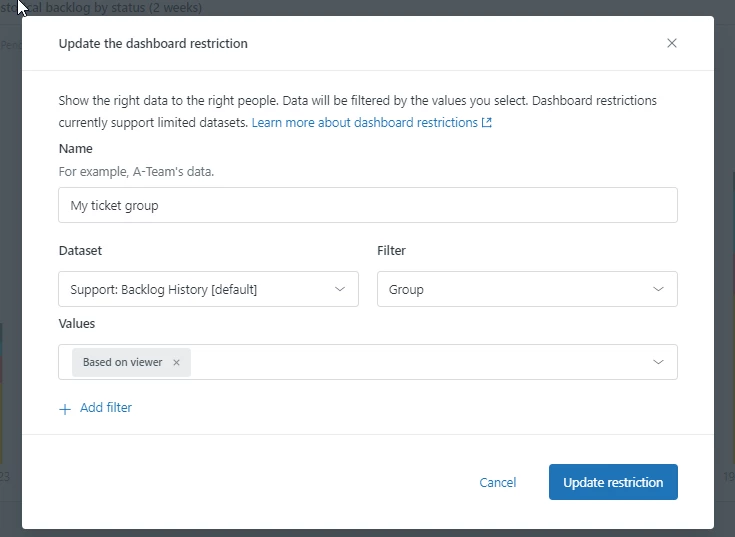Click the "Dataset" field label
This screenshot has width=735, height=537.
click(x=80, y=251)
